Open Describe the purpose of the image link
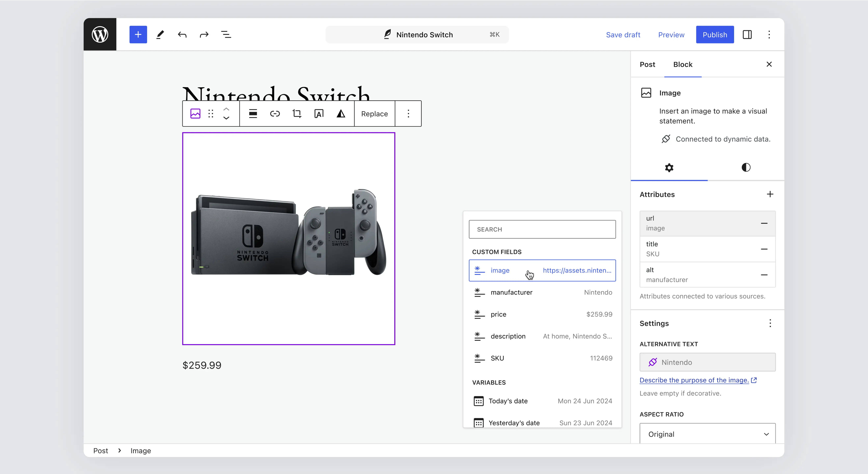This screenshot has width=868, height=474. coord(694,380)
